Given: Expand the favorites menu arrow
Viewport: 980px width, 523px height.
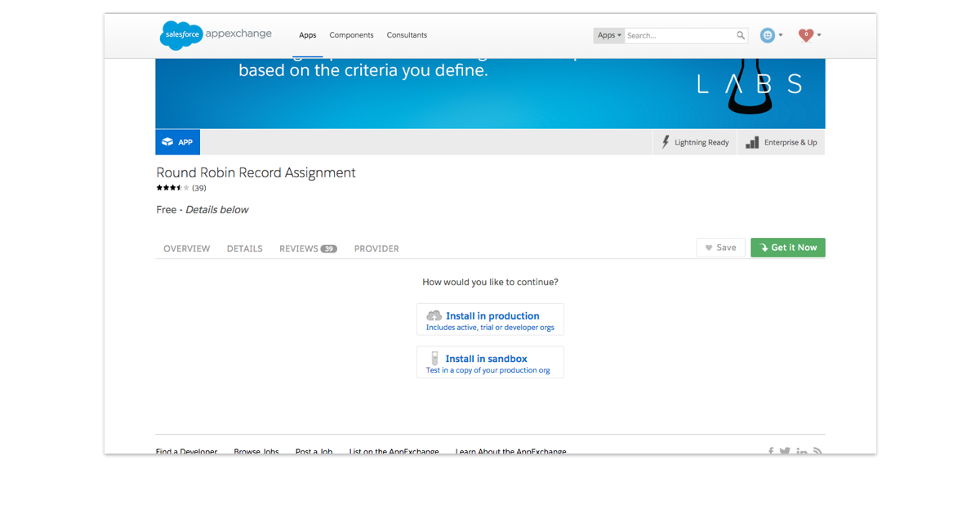Looking at the screenshot, I should coord(819,35).
